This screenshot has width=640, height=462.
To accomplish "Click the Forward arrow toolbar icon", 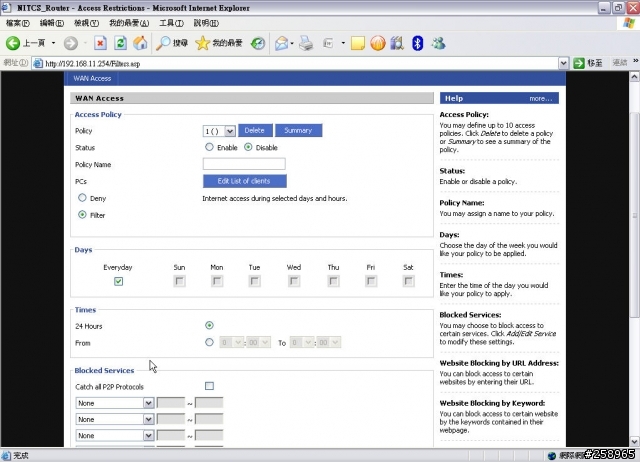I will pos(71,43).
